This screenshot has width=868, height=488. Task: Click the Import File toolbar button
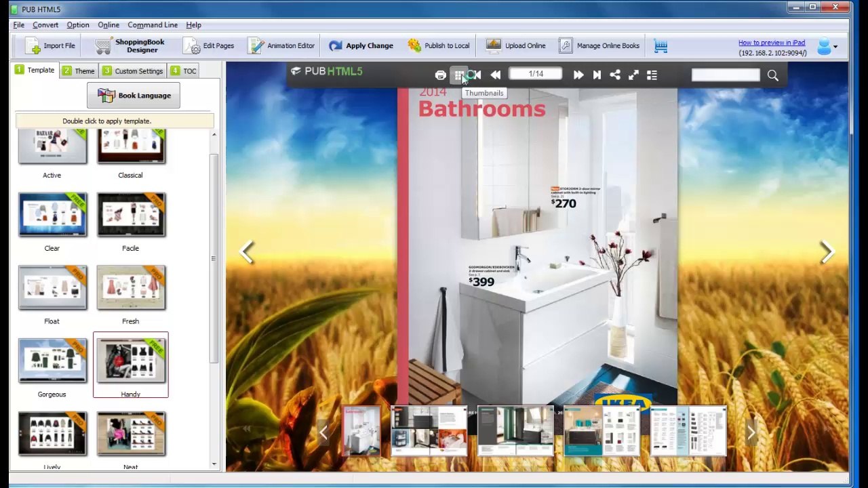click(x=50, y=45)
